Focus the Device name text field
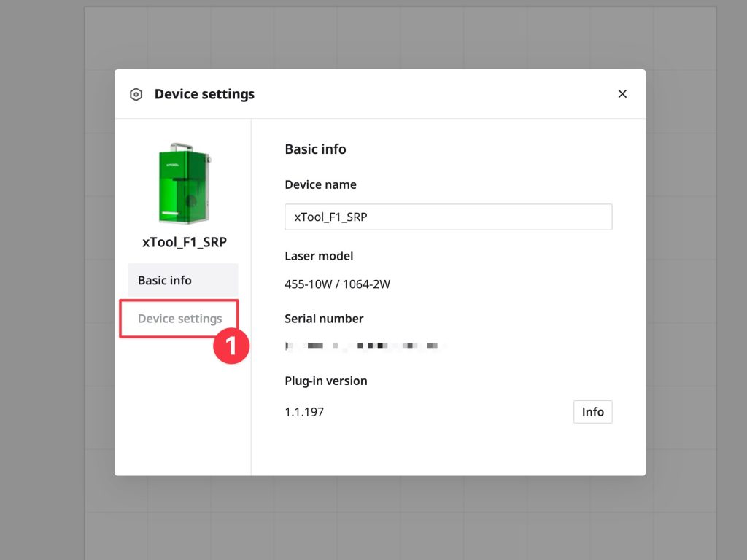This screenshot has height=560, width=747. 448,217
